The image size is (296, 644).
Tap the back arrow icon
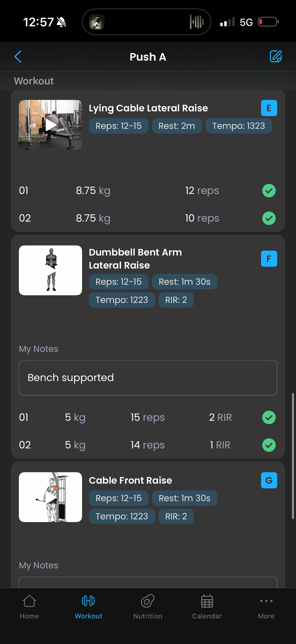click(18, 57)
